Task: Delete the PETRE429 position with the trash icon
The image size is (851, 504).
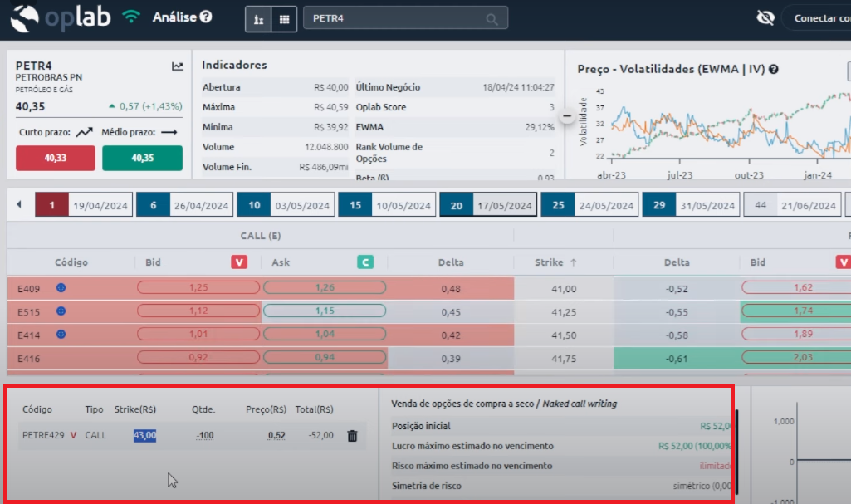Action: click(352, 435)
